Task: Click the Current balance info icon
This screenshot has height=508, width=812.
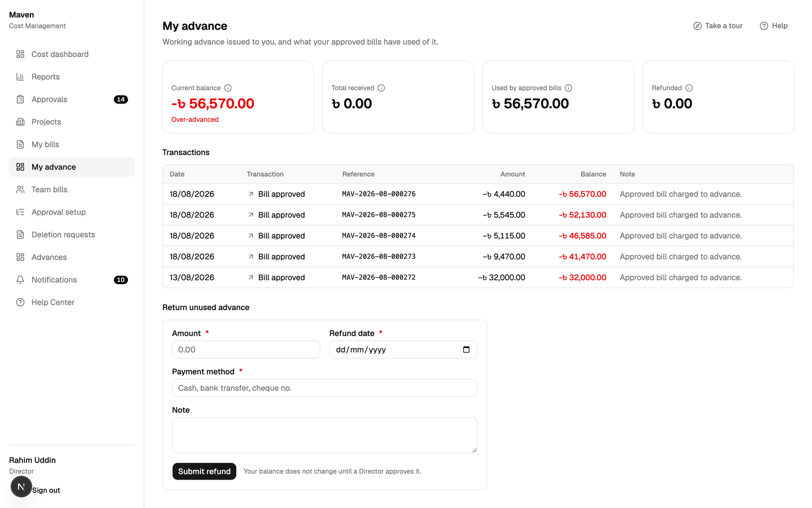Action: [228, 88]
